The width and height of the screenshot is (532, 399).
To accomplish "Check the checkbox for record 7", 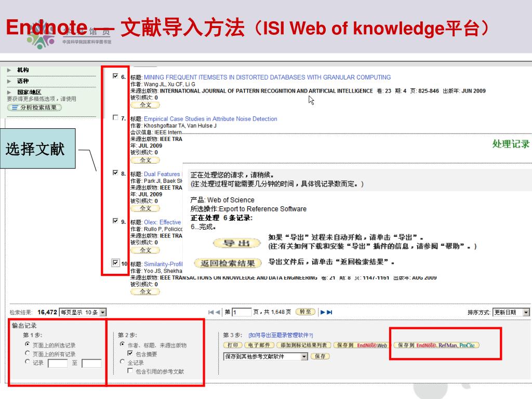I will [x=115, y=117].
